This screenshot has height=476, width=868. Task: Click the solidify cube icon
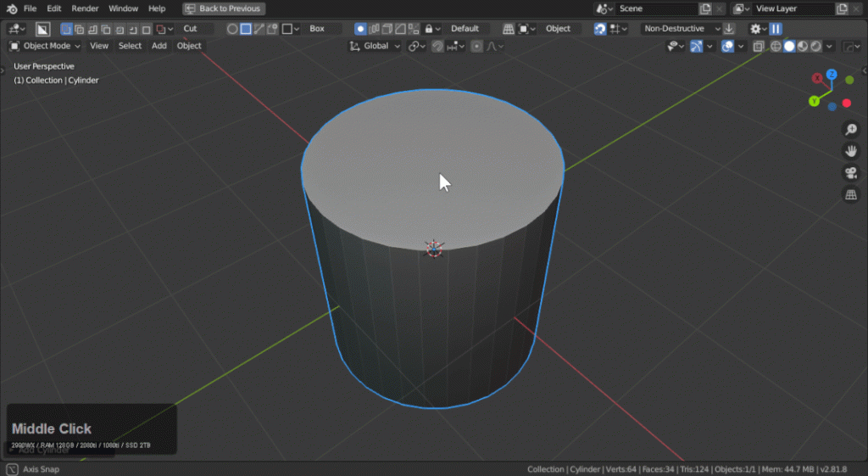point(387,28)
